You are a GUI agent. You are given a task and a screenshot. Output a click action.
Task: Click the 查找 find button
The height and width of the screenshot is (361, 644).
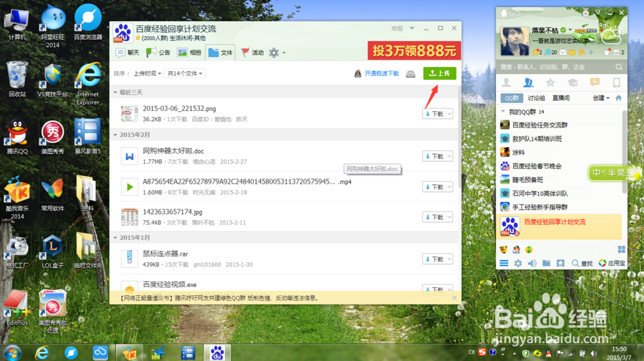[582, 263]
